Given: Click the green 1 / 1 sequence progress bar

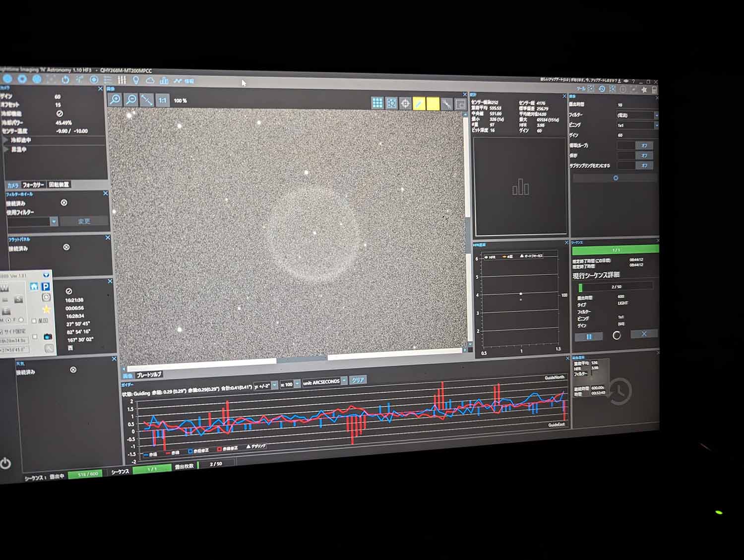Looking at the screenshot, I should point(616,249).
